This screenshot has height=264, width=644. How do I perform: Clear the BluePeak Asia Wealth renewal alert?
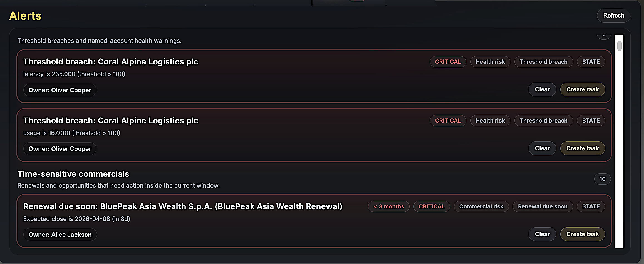(x=542, y=234)
